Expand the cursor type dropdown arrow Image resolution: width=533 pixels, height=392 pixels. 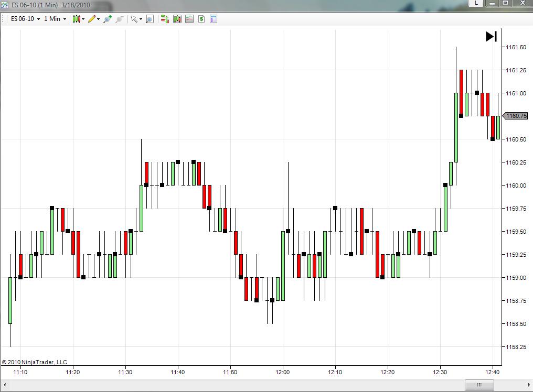point(141,19)
